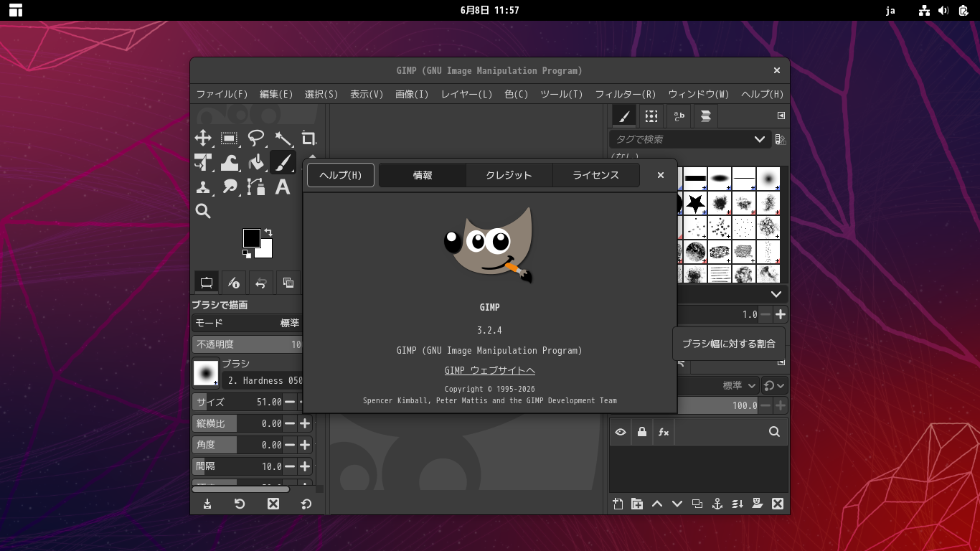Adjust the layer opacity 100.0 slider
The image size is (980, 551).
(x=717, y=405)
